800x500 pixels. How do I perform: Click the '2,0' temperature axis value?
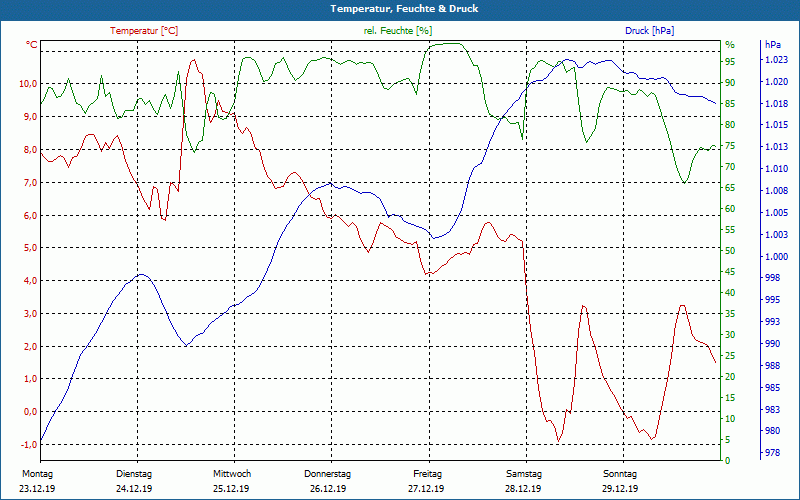[30, 346]
